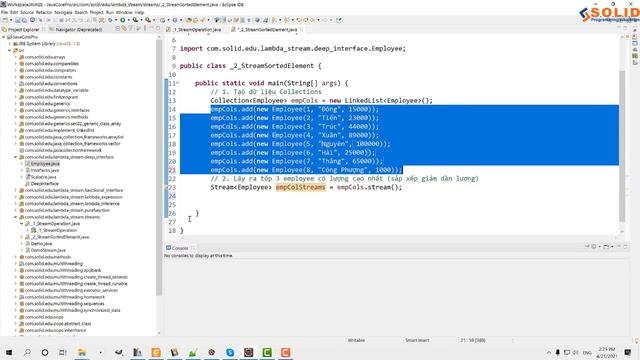Viewport: 640px width, 360px height.
Task: Open the dropdown arrow beside New icon
Action: (x=10, y=20)
